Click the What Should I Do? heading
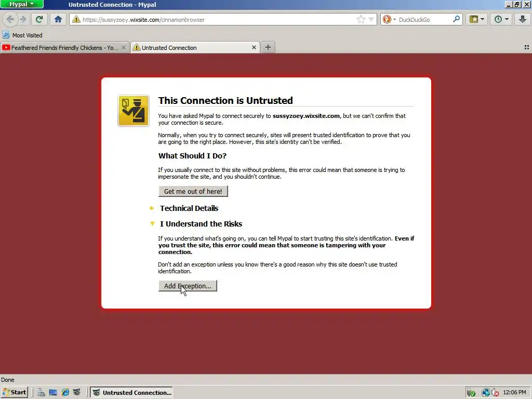This screenshot has width=532, height=399. tap(192, 156)
